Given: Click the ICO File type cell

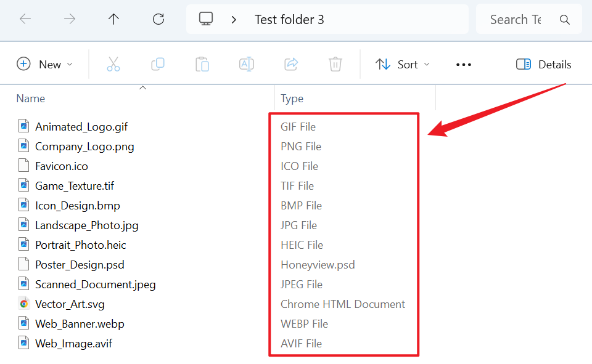Looking at the screenshot, I should click(300, 166).
